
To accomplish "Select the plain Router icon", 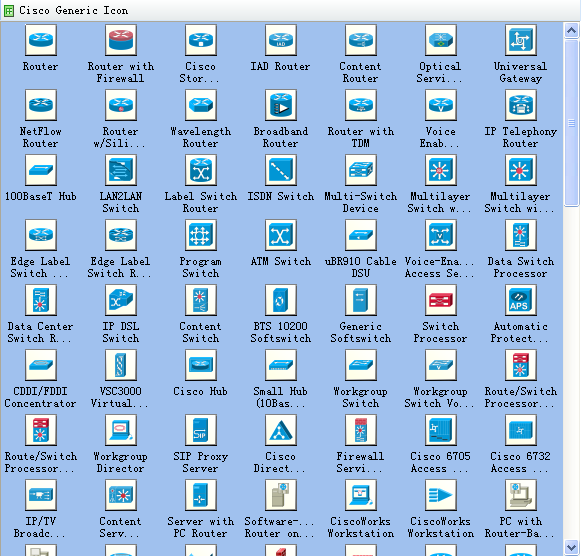I will point(41,40).
